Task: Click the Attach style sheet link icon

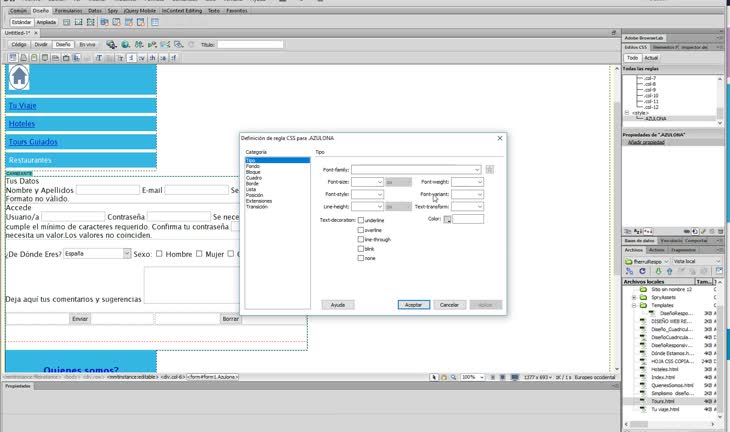Action: click(x=687, y=231)
